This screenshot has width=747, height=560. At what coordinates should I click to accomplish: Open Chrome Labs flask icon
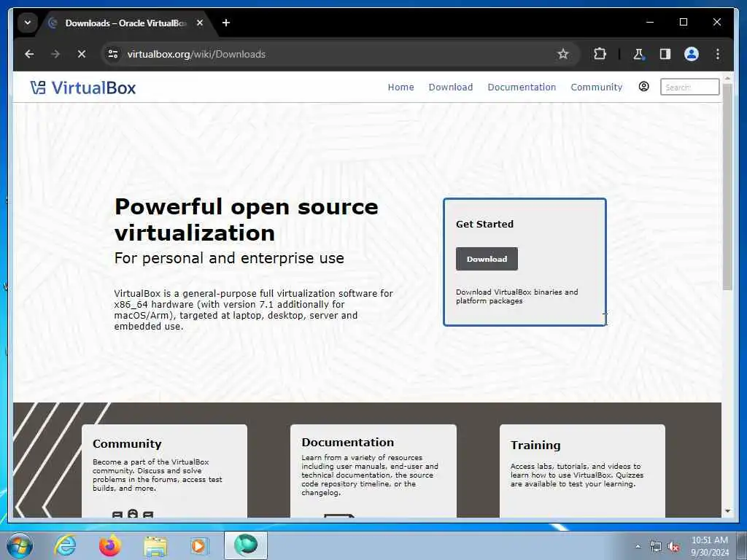pyautogui.click(x=638, y=54)
